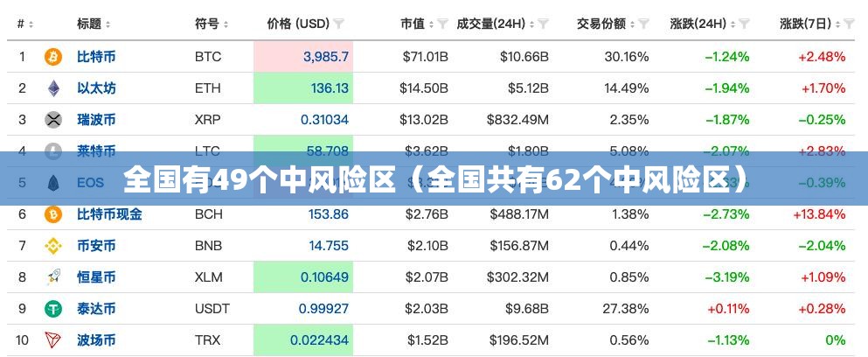Click the 0.10649 price cell
This screenshot has width=868, height=357.
[x=303, y=277]
